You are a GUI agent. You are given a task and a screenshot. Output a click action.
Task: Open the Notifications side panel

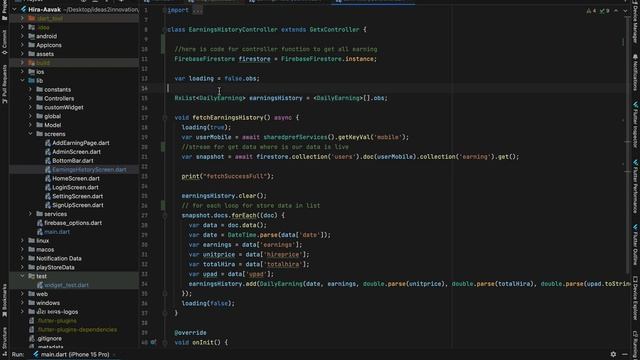point(635,72)
